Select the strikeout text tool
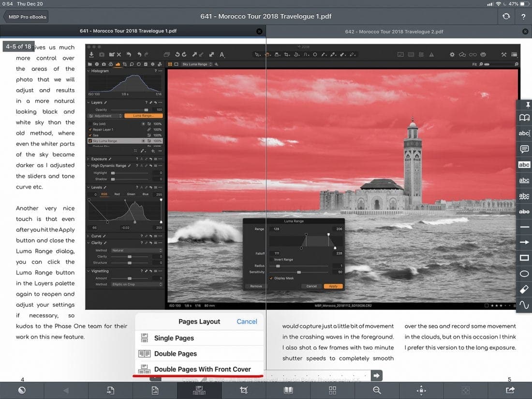The height and width of the screenshot is (399, 532). pyautogui.click(x=524, y=211)
